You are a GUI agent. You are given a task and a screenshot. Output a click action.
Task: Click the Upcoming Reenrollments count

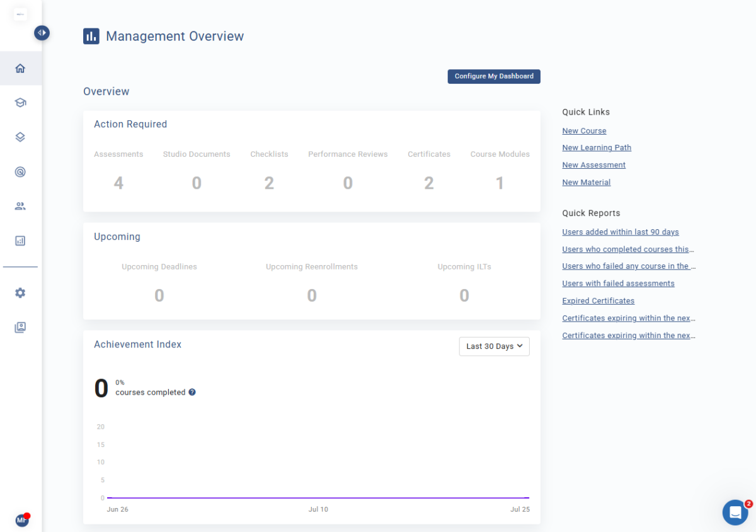(x=312, y=295)
